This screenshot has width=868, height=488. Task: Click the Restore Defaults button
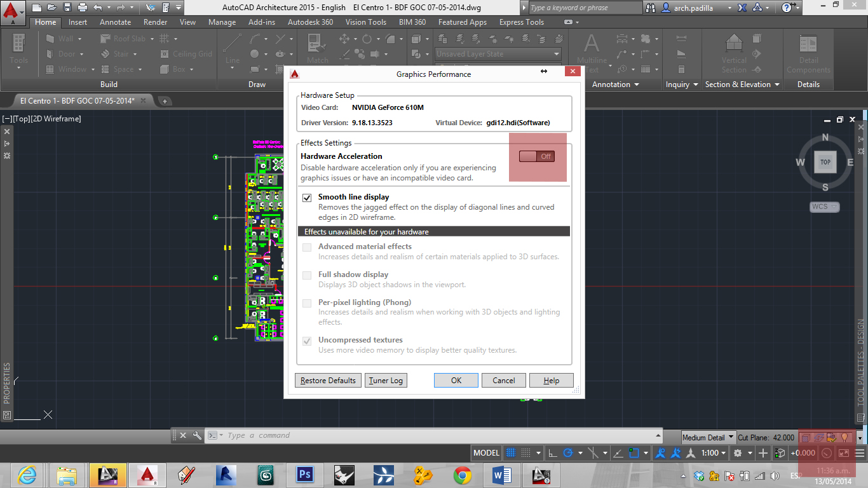[328, 380]
